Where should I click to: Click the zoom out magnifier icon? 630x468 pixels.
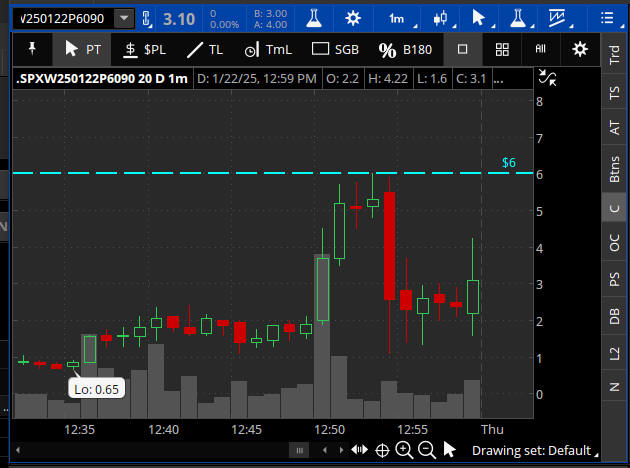click(426, 450)
